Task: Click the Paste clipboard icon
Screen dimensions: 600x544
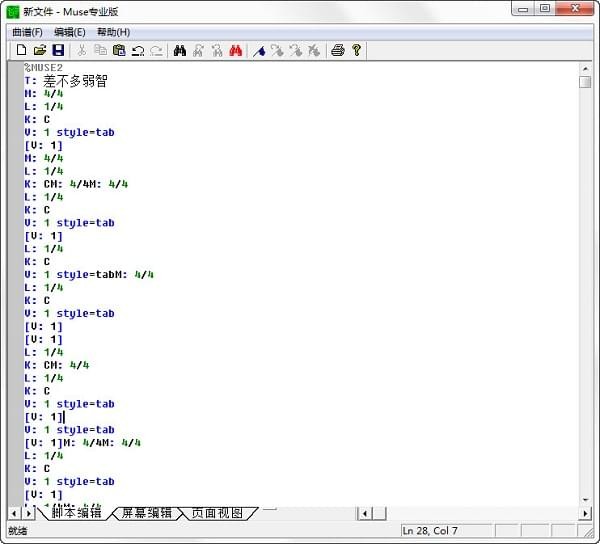Action: [119, 50]
